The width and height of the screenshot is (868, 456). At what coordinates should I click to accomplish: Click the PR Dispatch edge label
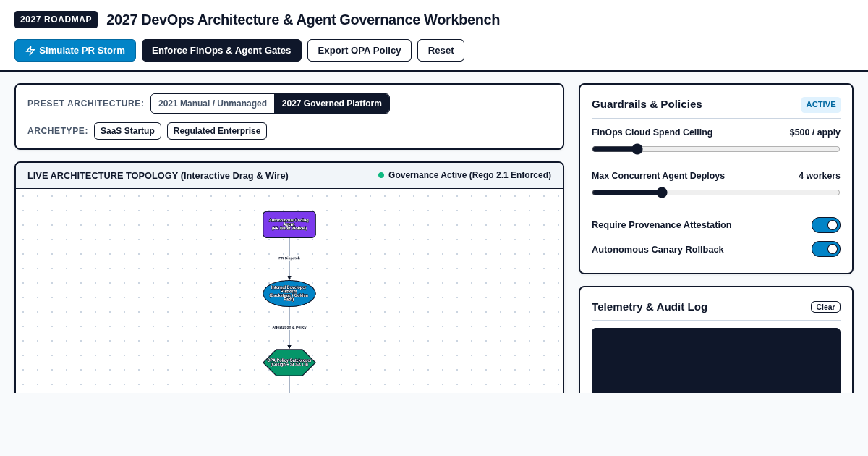click(x=289, y=258)
